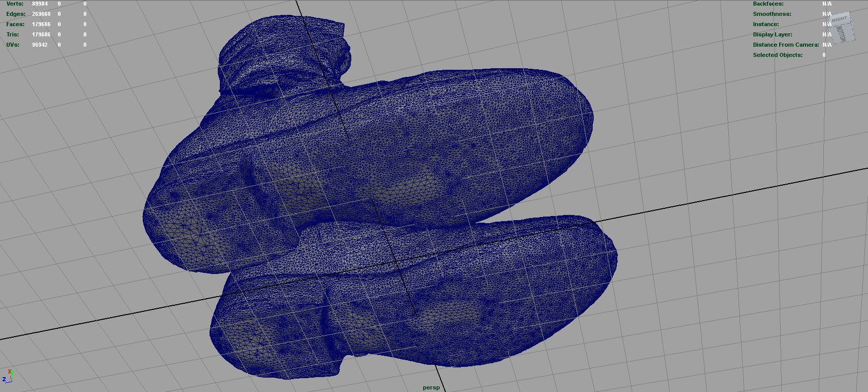Click the 'Edges:' heads-up label
The image size is (868, 392).
[x=16, y=14]
